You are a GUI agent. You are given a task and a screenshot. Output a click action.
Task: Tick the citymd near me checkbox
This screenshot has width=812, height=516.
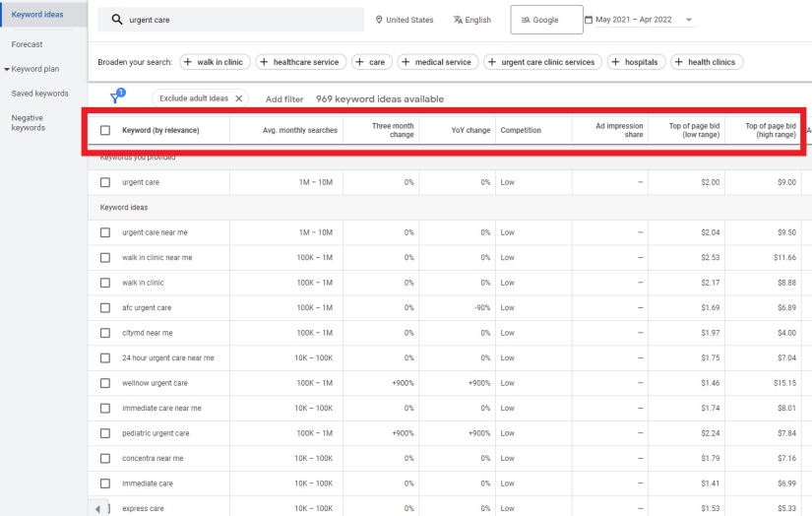[105, 333]
